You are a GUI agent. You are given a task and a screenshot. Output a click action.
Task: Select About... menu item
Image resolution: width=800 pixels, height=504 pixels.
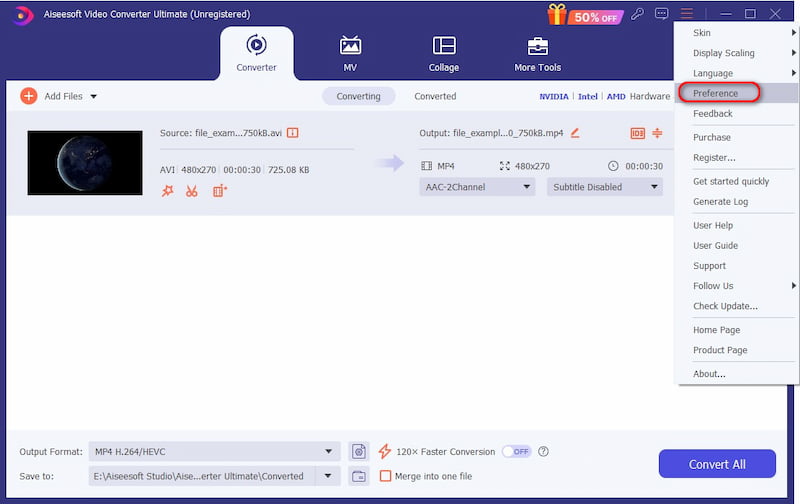[736, 374]
